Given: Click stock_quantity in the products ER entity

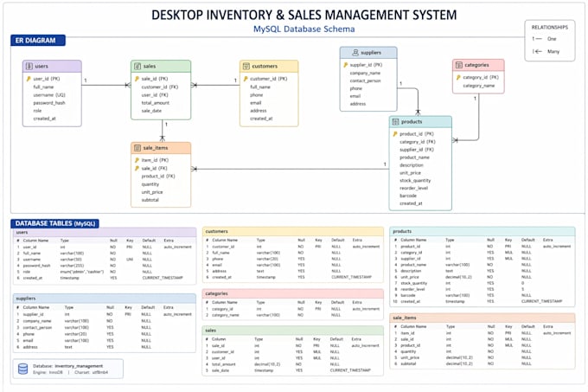Looking at the screenshot, I should click(x=415, y=181).
